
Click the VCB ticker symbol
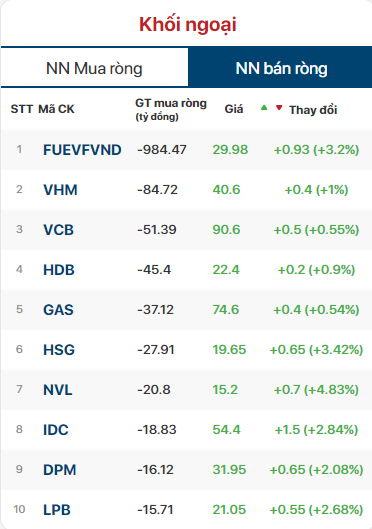pyautogui.click(x=58, y=230)
